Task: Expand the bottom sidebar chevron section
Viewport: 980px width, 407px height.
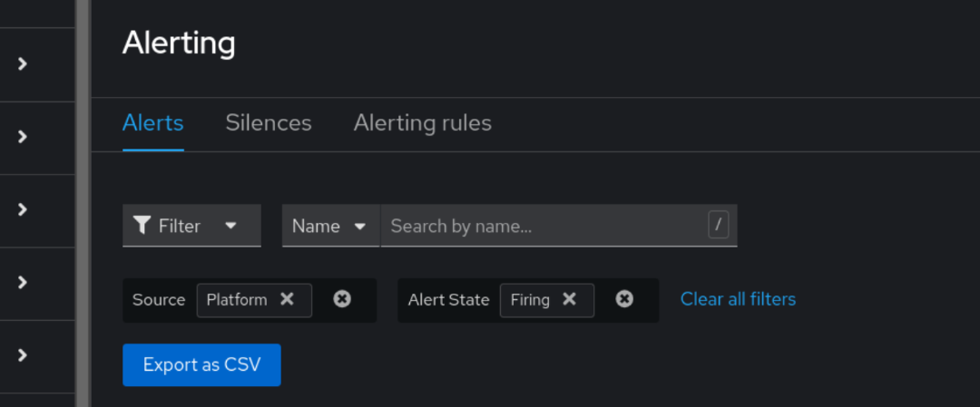Action: 24,354
